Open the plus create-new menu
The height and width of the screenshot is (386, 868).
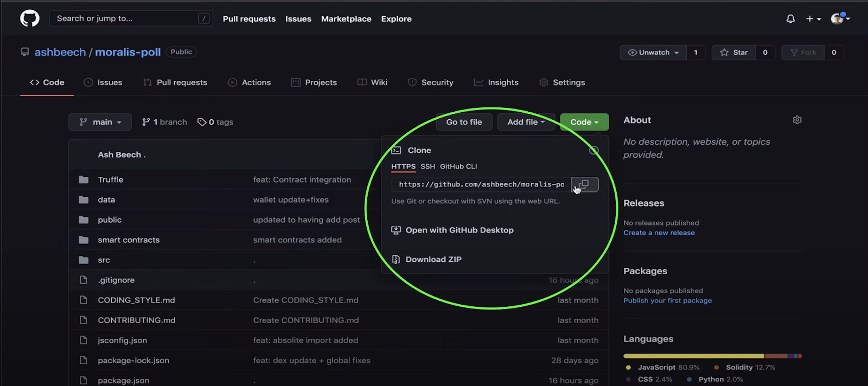pyautogui.click(x=813, y=19)
